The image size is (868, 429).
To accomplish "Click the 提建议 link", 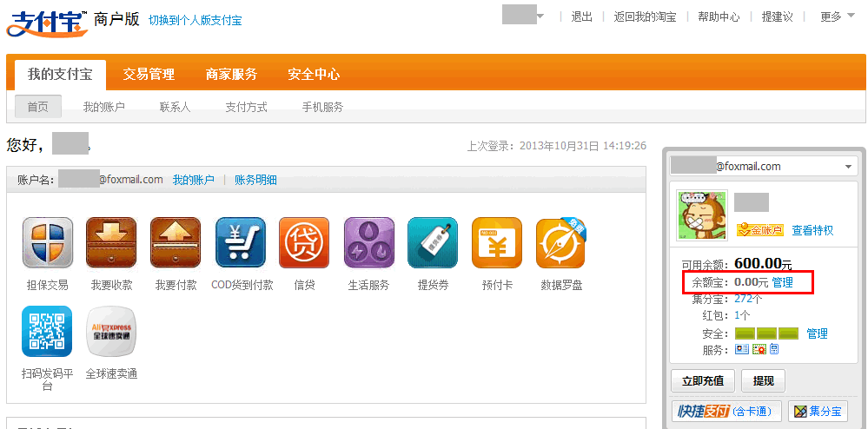I will pos(778,16).
